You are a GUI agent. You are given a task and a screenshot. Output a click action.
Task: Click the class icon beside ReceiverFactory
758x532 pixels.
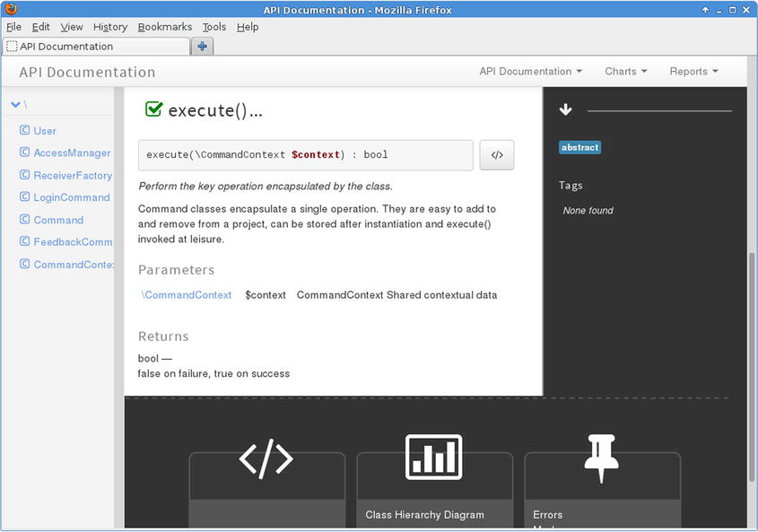[x=24, y=175]
